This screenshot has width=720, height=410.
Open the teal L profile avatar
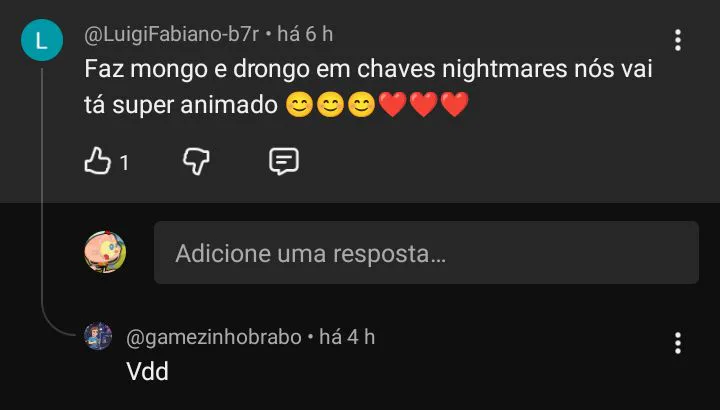coord(42,40)
